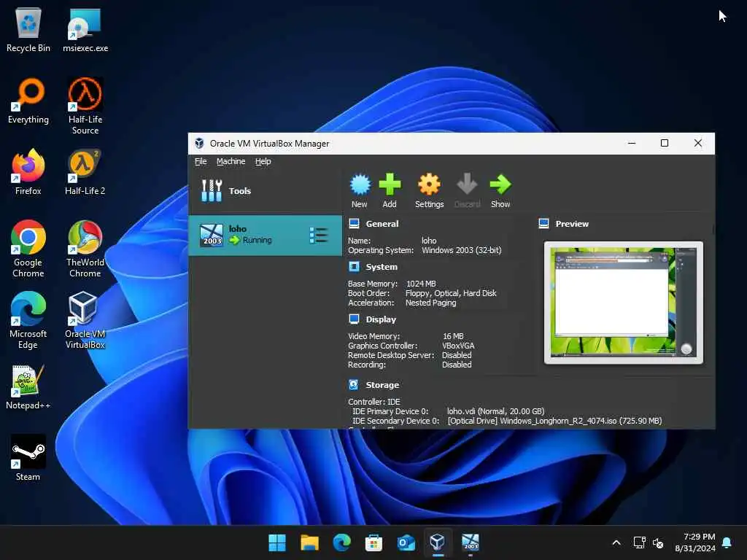Click the Display section monitor icon
The image size is (747, 560).
pos(354,319)
